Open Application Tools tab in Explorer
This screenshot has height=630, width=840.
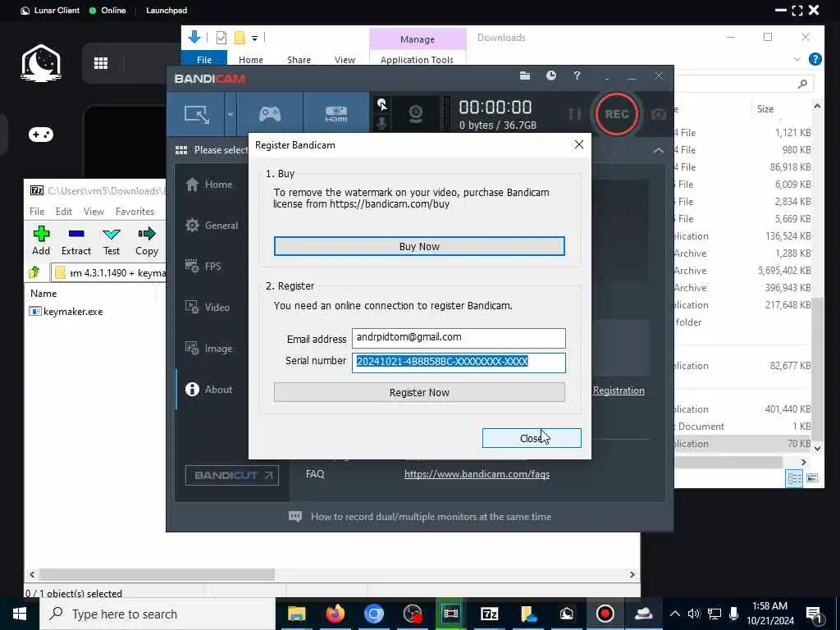417,60
